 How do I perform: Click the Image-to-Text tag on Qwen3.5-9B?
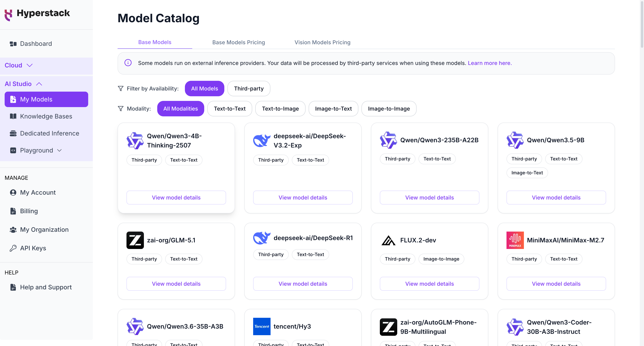click(527, 173)
